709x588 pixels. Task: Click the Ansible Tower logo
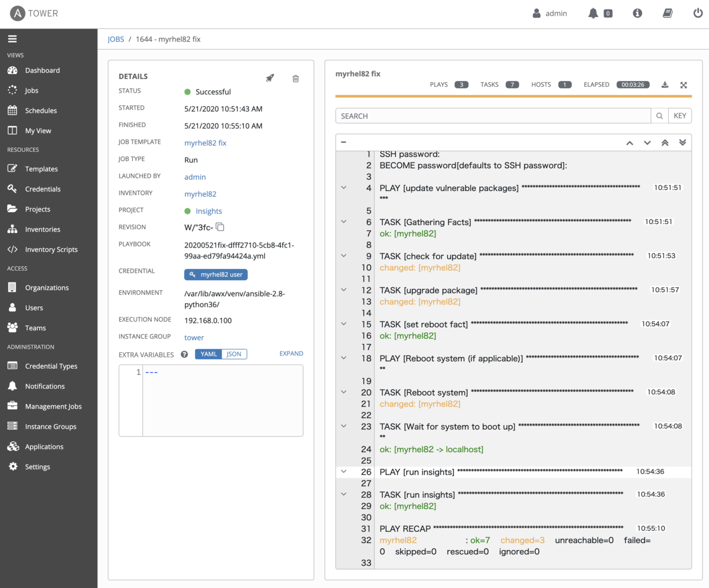(x=34, y=13)
